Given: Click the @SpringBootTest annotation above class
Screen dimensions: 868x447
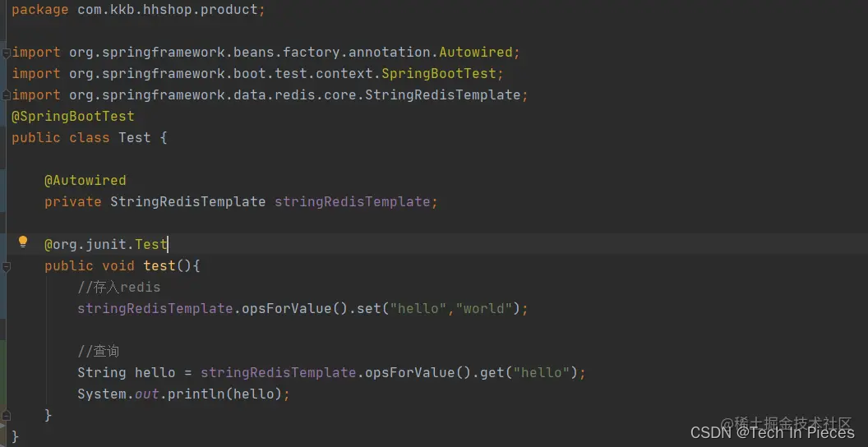Looking at the screenshot, I should click(x=73, y=116).
